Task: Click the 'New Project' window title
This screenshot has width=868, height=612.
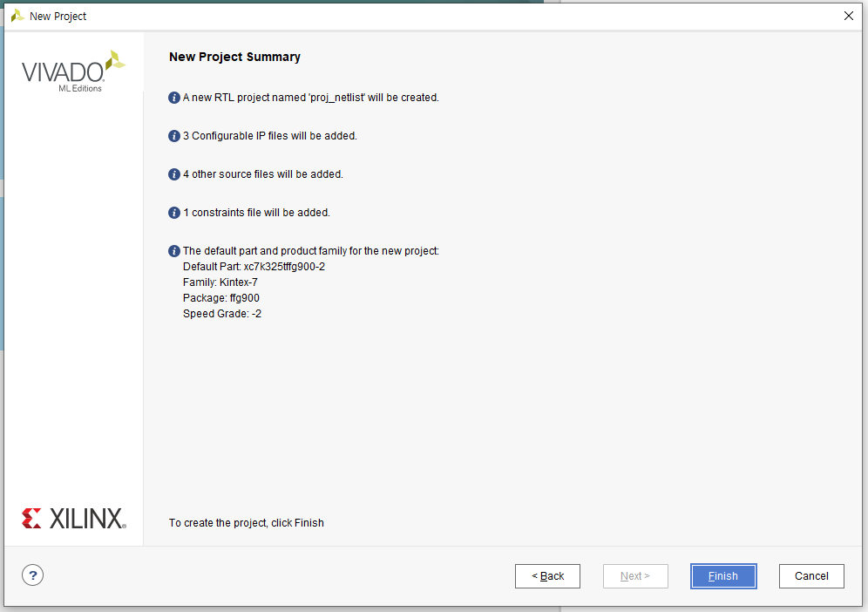Action: 58,16
